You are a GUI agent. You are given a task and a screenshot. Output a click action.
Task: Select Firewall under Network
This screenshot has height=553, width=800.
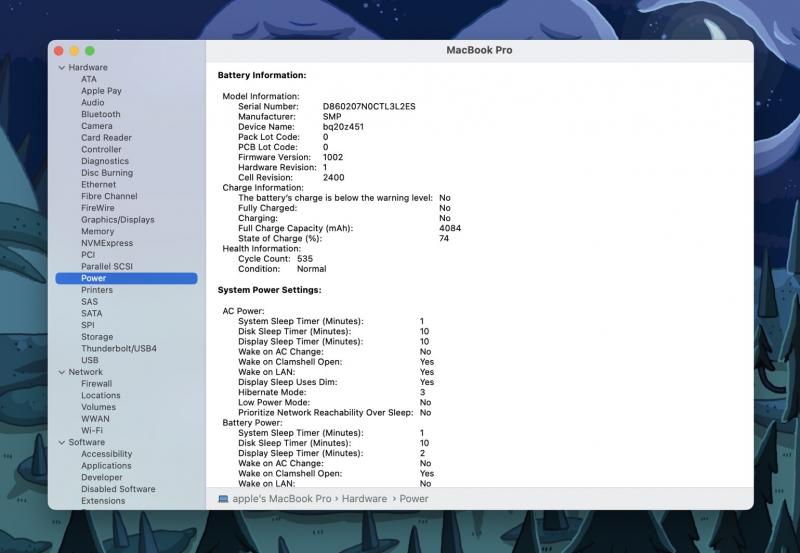click(96, 384)
